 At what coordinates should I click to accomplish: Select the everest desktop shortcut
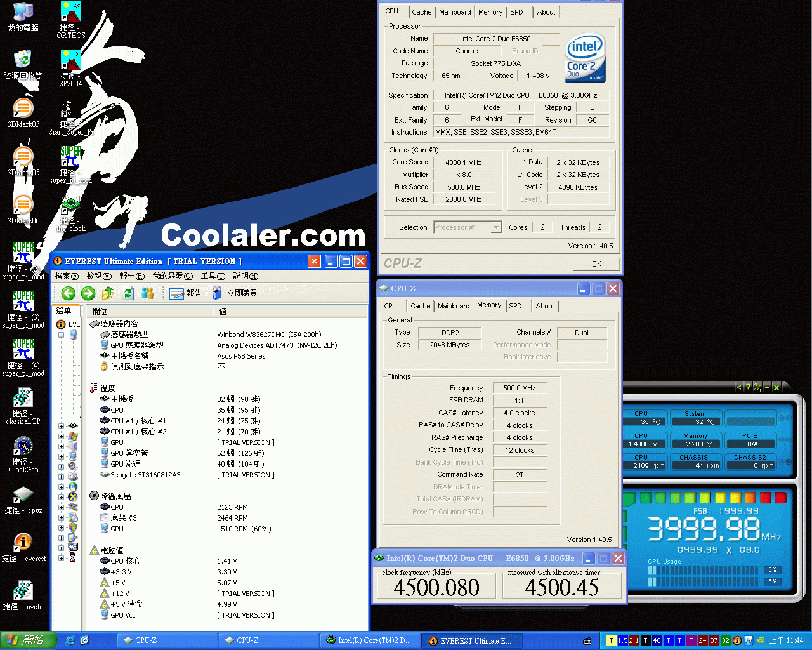tap(23, 548)
